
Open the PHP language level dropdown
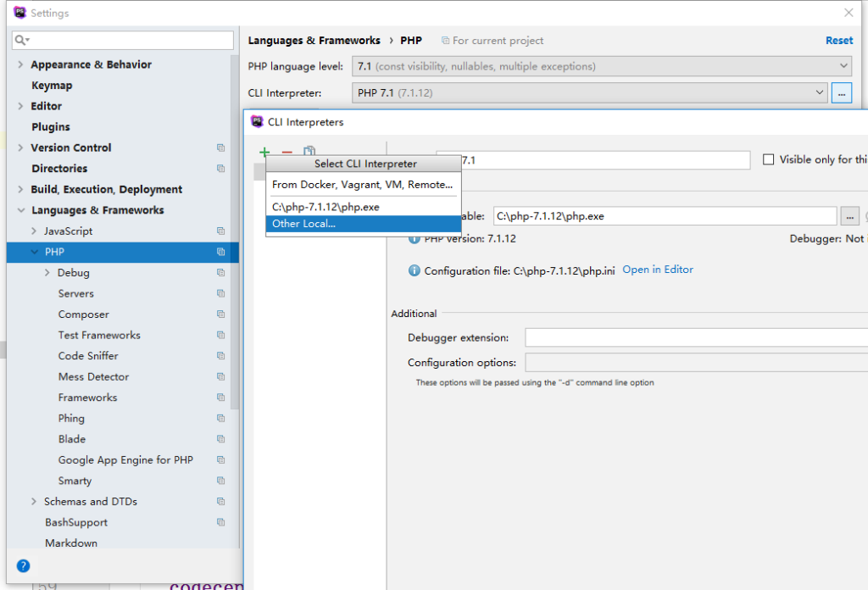(x=844, y=65)
